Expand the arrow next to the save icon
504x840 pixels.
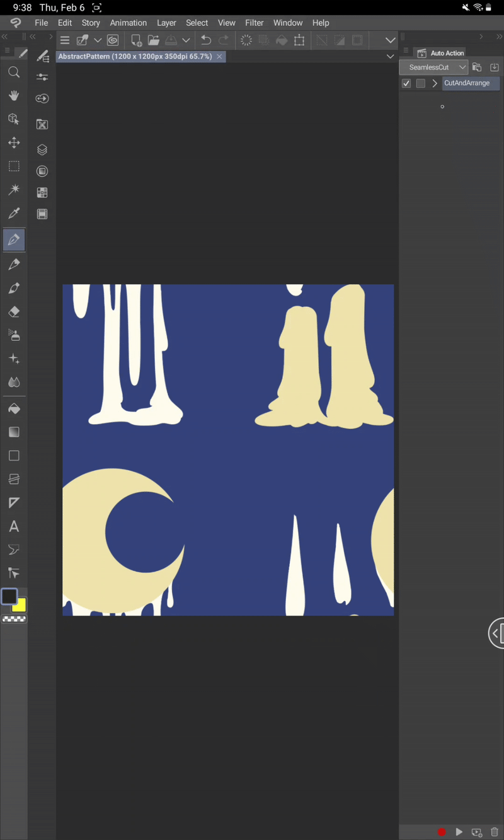[186, 40]
